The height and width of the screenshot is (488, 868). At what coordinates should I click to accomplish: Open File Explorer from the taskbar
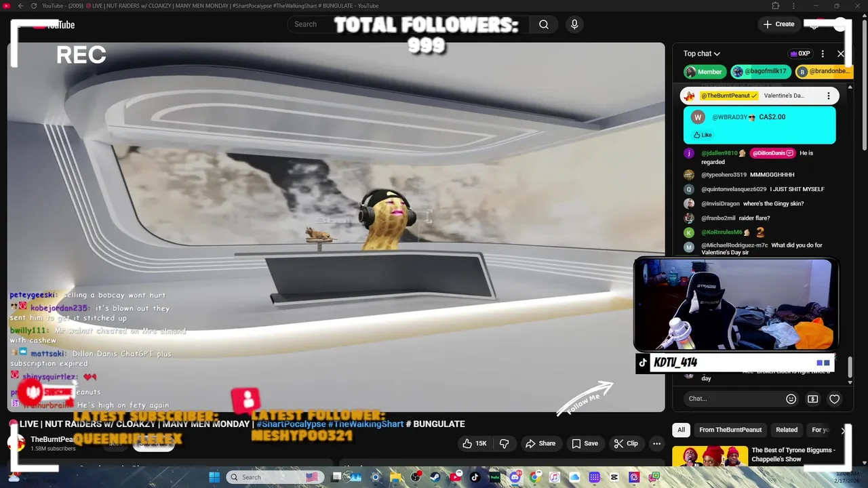(x=396, y=477)
